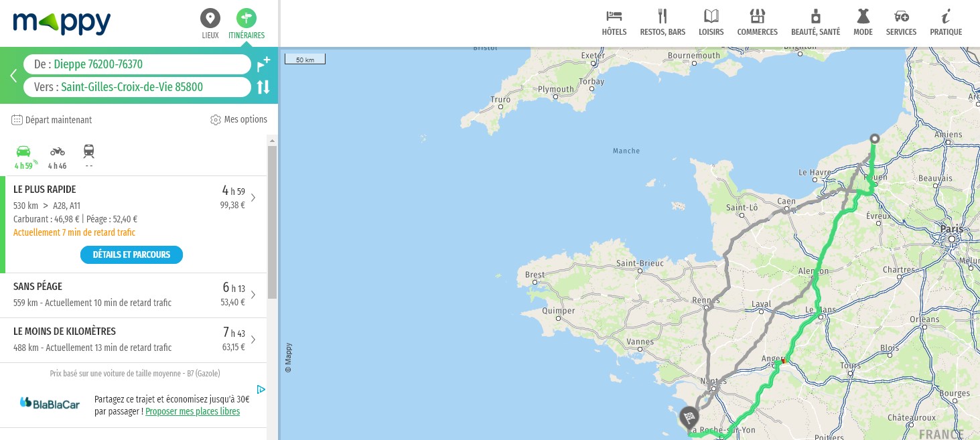Click the add waypoint flag icon
The image size is (980, 440).
coord(263,64)
